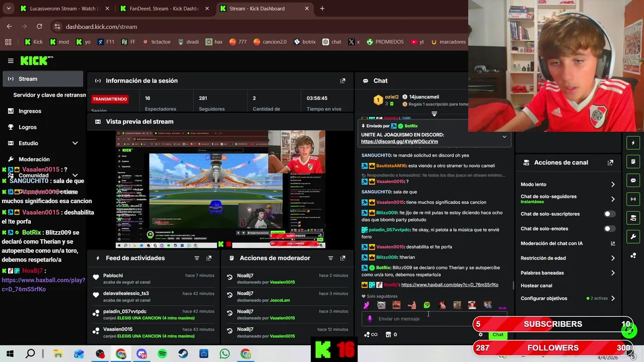Select the green heart-eyes emote

[427, 305]
